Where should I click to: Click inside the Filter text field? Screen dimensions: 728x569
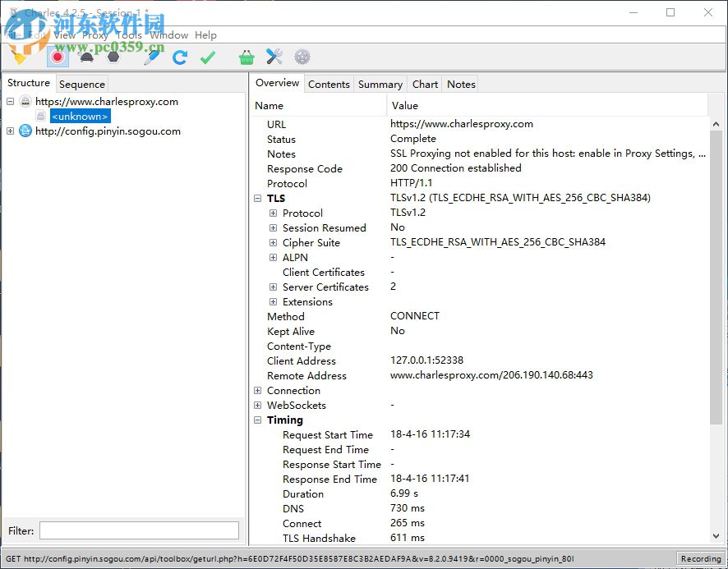coord(139,530)
